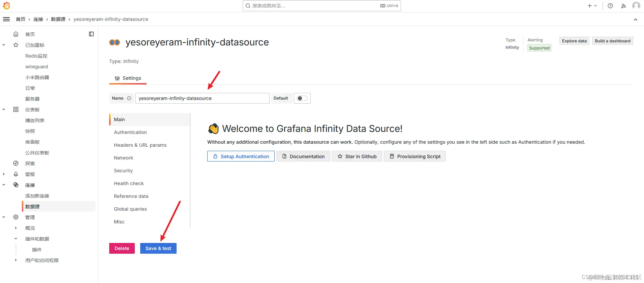Collapse the 已加星标 section

point(4,45)
